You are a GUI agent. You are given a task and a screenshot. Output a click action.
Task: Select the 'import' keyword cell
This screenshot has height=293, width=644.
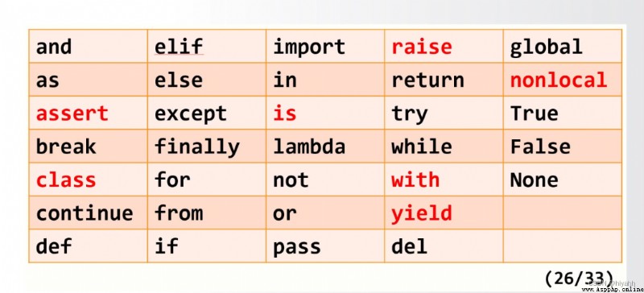click(325, 46)
